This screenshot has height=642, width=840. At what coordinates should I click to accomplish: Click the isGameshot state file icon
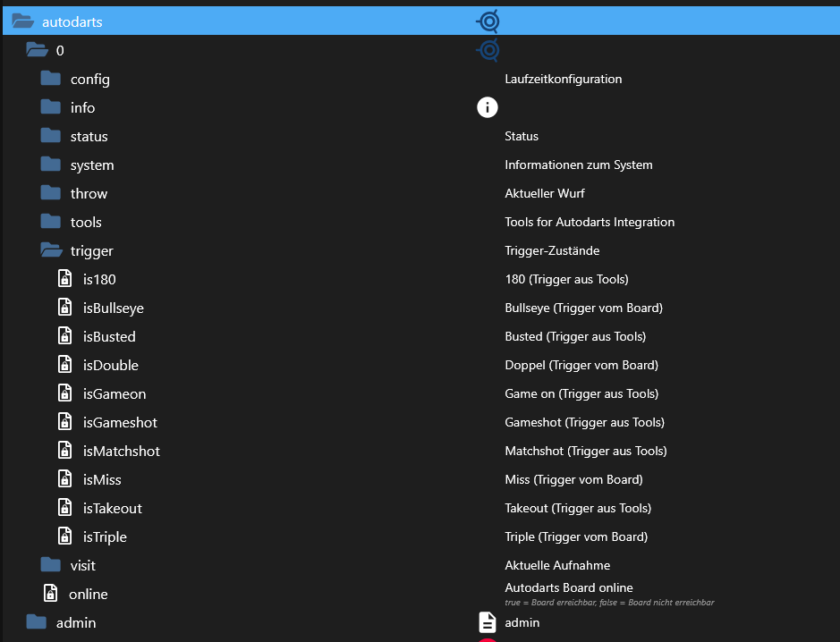tap(64, 422)
